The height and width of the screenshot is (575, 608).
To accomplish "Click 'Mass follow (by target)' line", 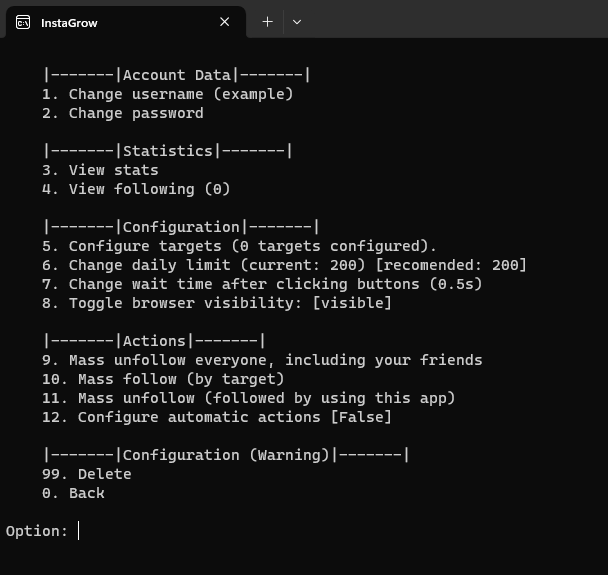I will (x=163, y=379).
